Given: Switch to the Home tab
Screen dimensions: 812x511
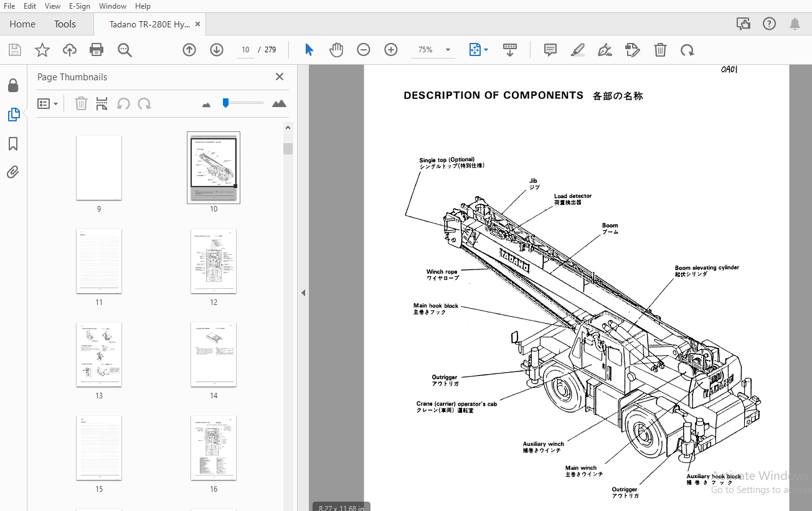Looking at the screenshot, I should (x=22, y=24).
